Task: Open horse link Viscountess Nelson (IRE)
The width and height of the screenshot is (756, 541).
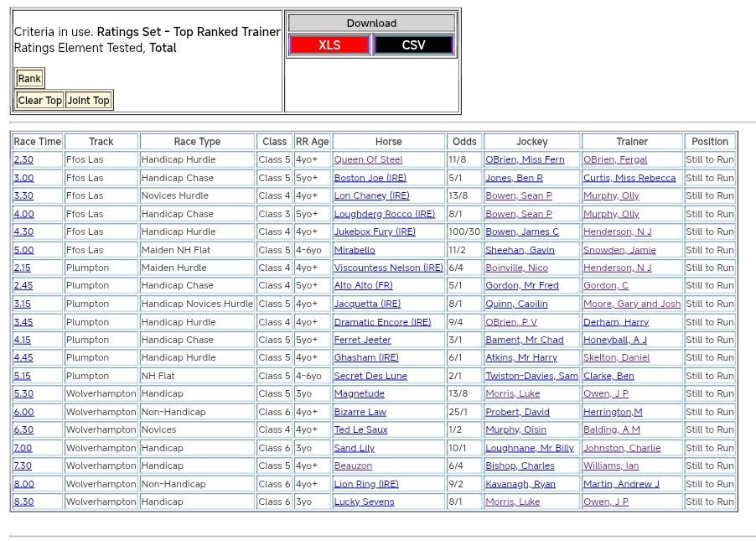Action: tap(388, 268)
